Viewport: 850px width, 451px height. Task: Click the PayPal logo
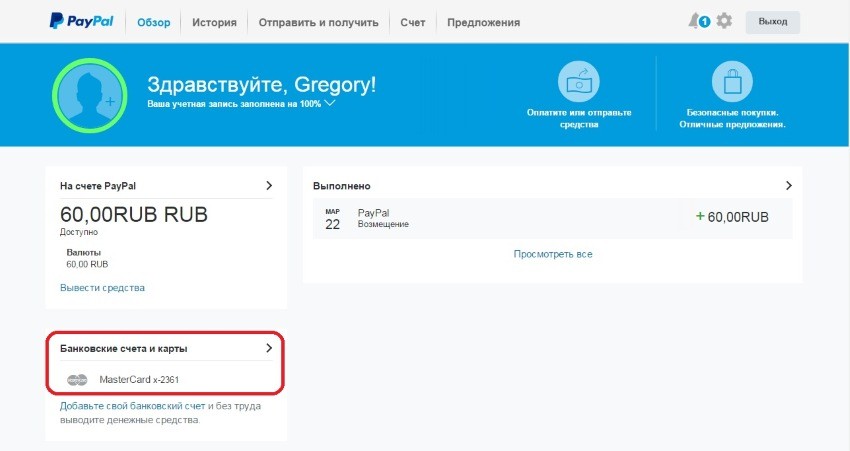click(x=81, y=21)
